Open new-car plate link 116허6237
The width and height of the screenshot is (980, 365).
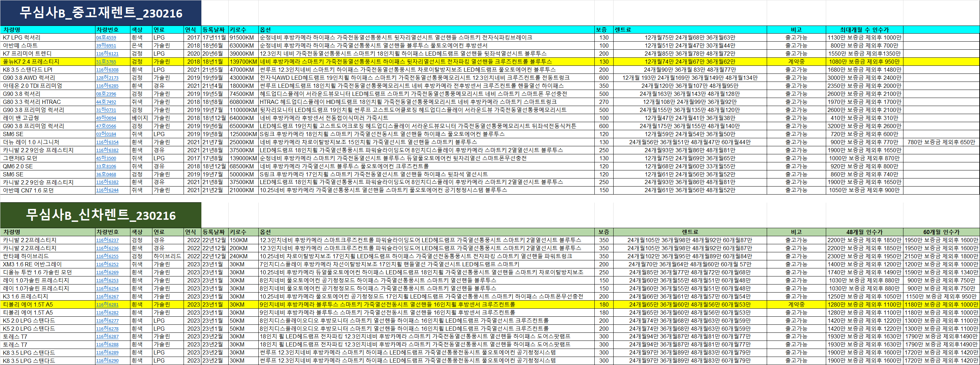coord(107,240)
